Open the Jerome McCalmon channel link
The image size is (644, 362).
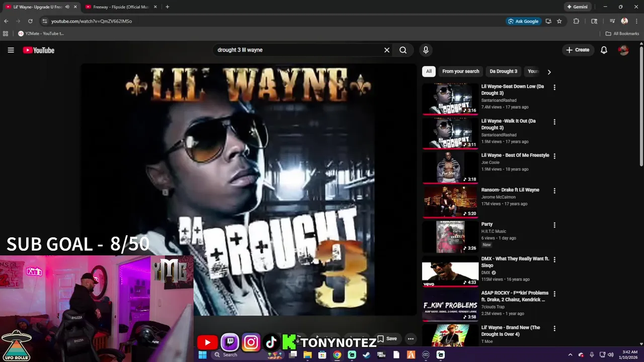coord(498,197)
